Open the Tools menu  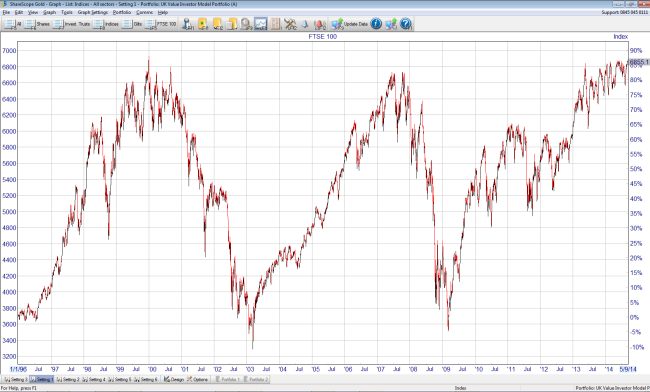(66, 12)
